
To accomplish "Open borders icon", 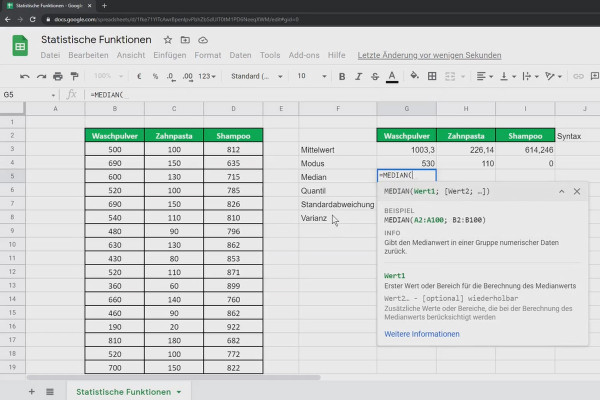I will point(432,76).
